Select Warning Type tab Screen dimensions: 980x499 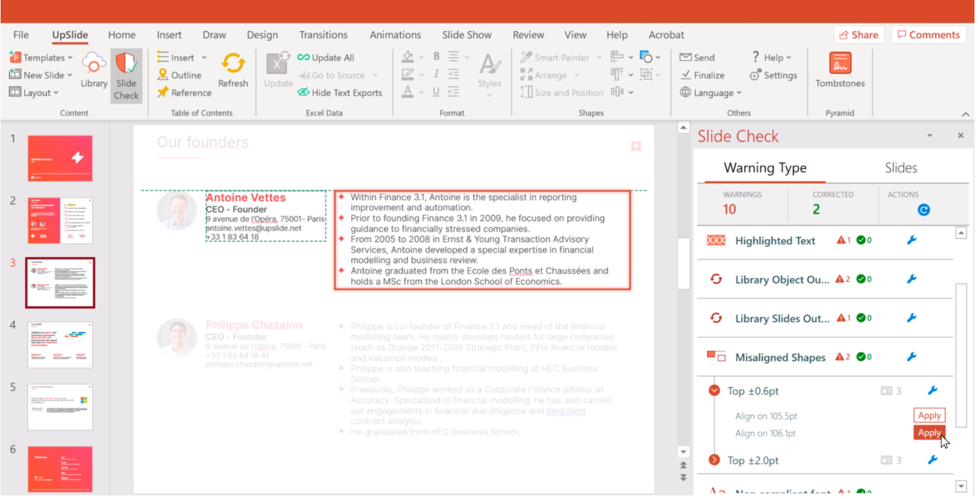[x=765, y=168]
